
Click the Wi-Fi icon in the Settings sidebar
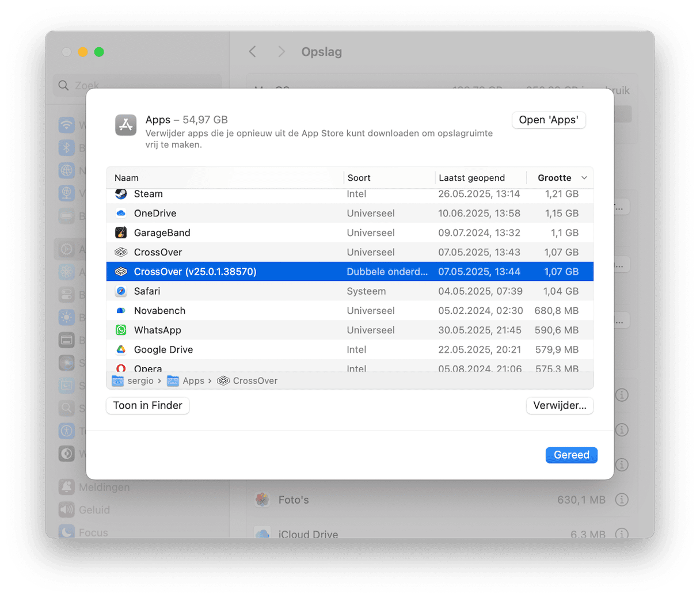click(67, 125)
